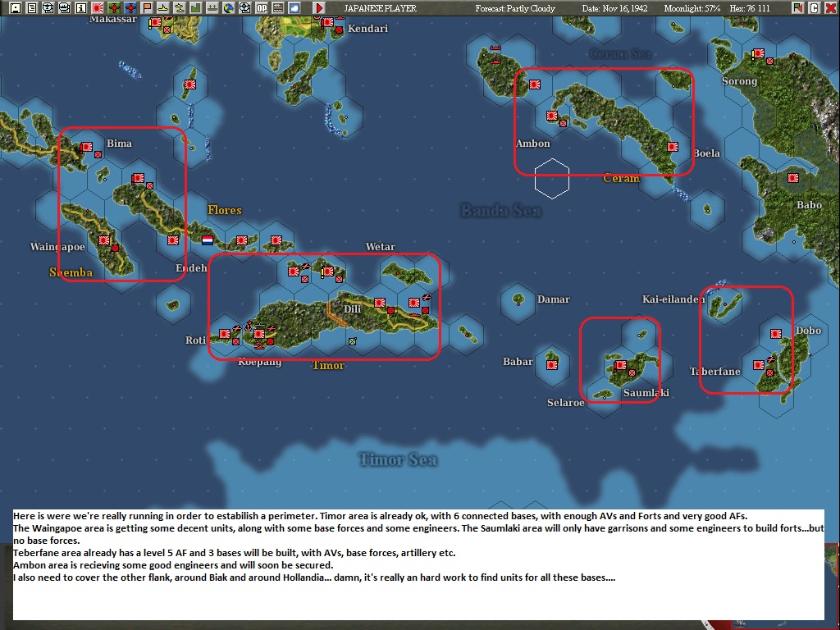Select the Dobo base icon

tap(776, 334)
